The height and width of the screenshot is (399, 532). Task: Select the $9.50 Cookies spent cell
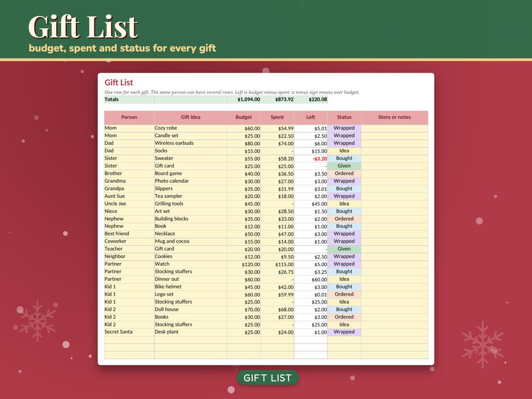coord(277,256)
